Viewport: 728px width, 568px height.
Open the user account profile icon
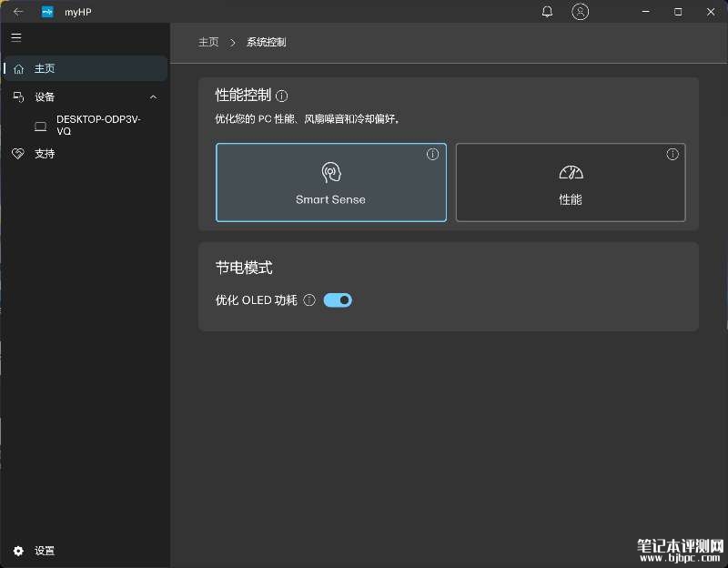[x=580, y=12]
